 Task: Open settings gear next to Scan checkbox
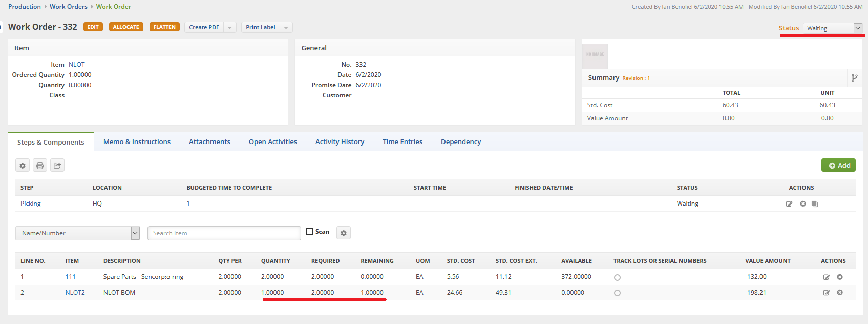344,233
